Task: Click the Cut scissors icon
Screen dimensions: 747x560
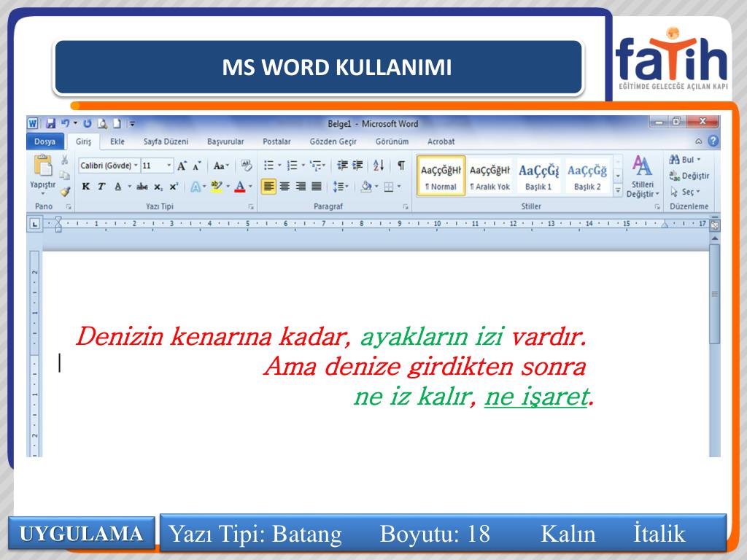Action: tap(65, 160)
